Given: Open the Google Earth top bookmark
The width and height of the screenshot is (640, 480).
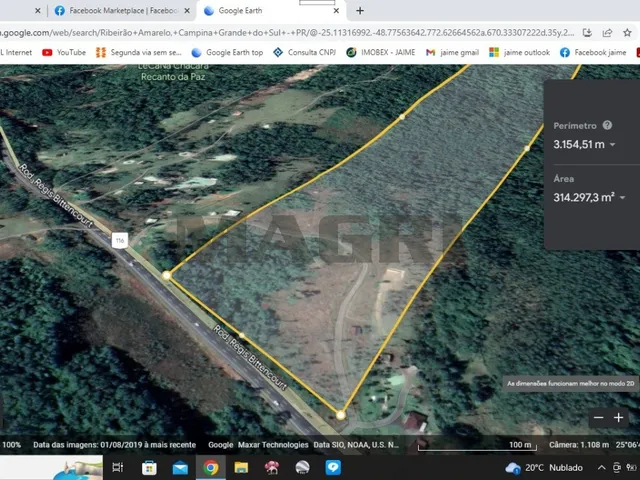Looking at the screenshot, I should click(x=227, y=52).
